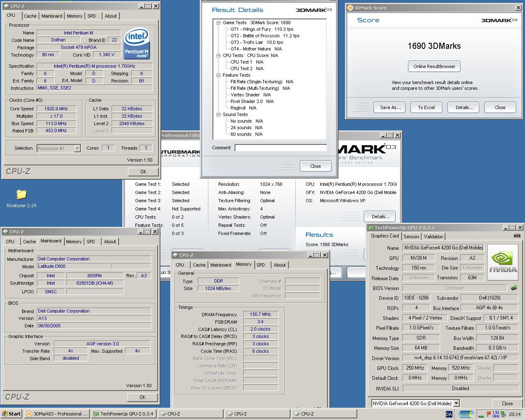Click OK in top CPU-Z window
525x420 pixels.
(x=143, y=171)
